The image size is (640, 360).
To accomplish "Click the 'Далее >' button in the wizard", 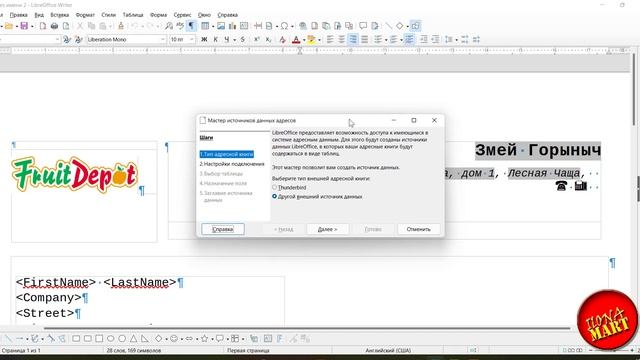I will click(x=328, y=229).
